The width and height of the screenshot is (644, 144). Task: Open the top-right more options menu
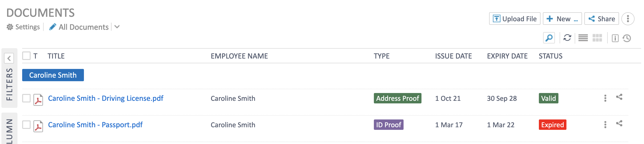tap(628, 19)
